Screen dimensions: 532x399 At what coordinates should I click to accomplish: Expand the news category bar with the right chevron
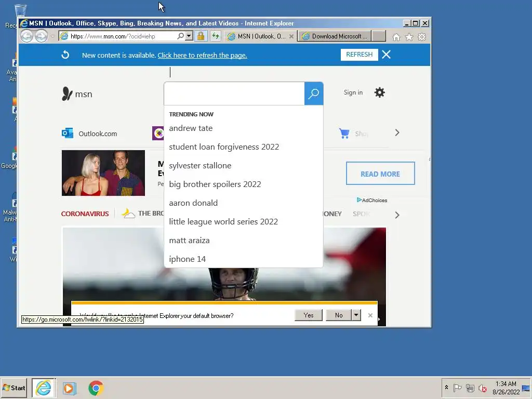tap(397, 215)
